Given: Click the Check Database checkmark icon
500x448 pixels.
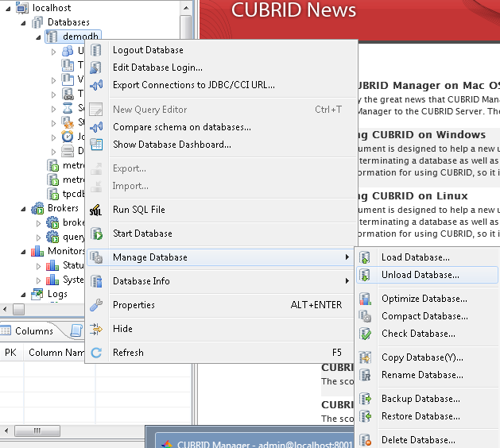Looking at the screenshot, I should 365,334.
